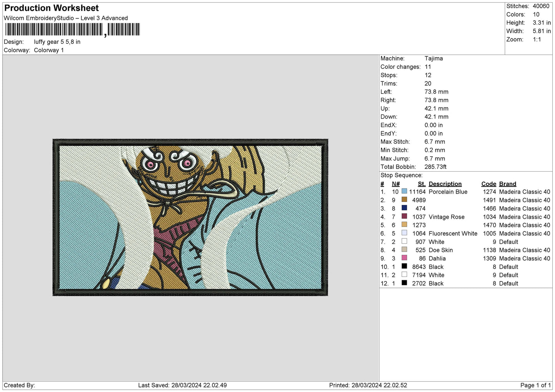Click the "Dahlia" description text
This screenshot has width=555, height=392.
[x=437, y=259]
